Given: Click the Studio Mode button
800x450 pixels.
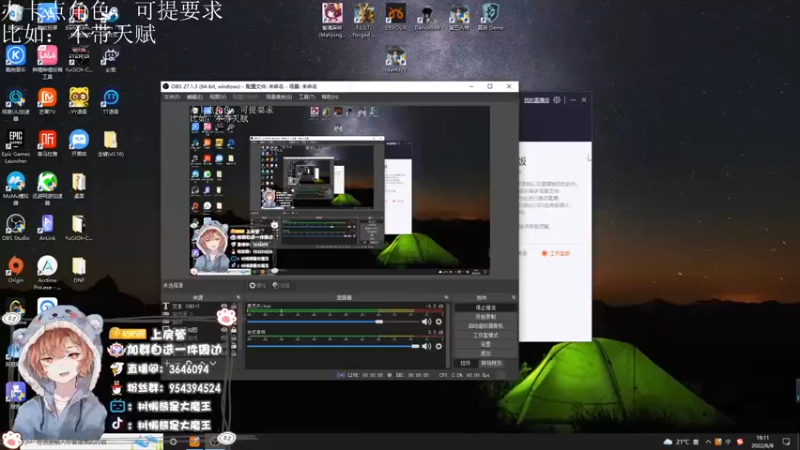Looking at the screenshot, I should (486, 335).
